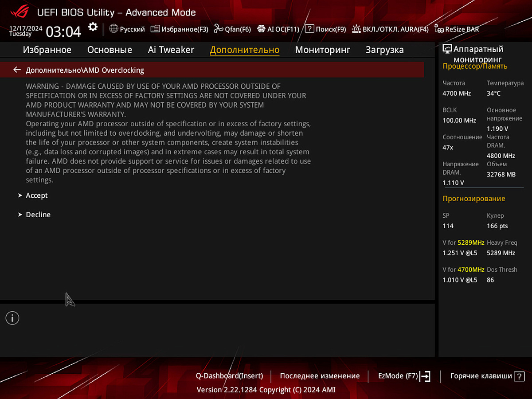This screenshot has width=532, height=399.
Task: Click the ratio value 47x
Action: pos(448,147)
